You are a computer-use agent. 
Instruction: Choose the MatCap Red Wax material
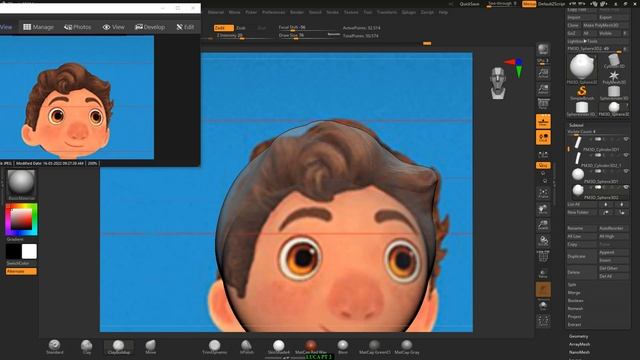point(311,347)
